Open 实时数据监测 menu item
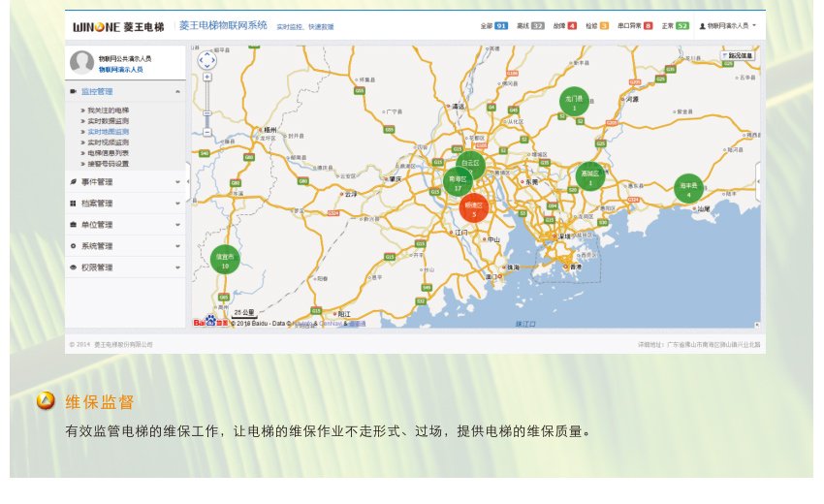824x504 pixels. [108, 121]
